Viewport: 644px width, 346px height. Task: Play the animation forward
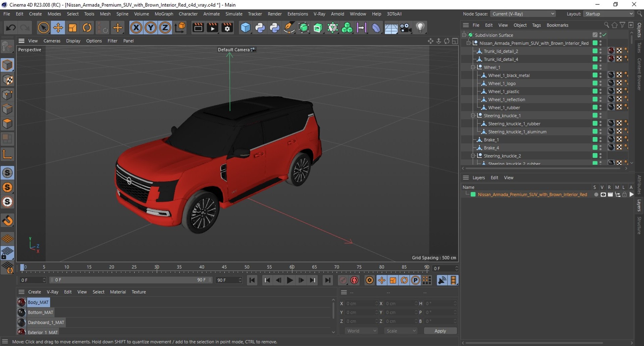[290, 280]
